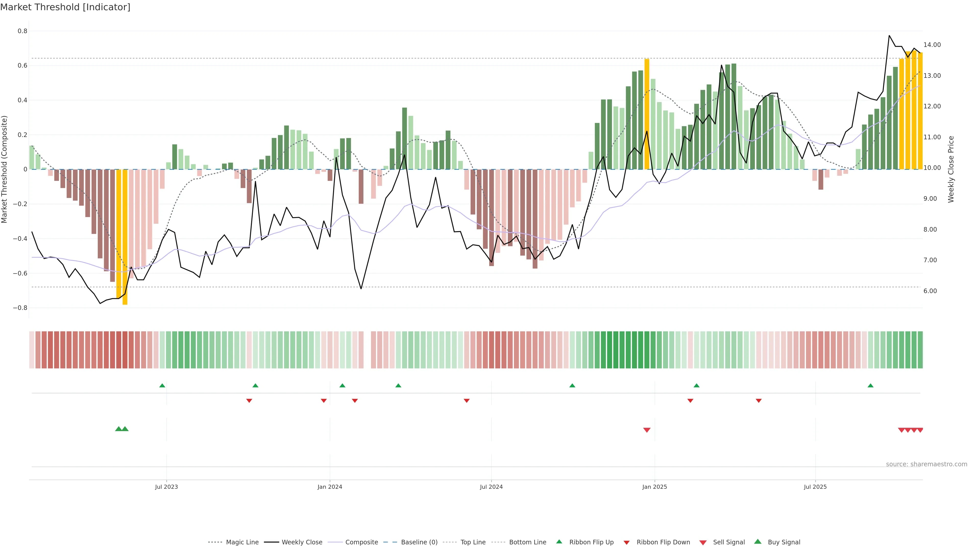Click the ribbon flip up marker before Jul 2023
This screenshot has width=980, height=551.
[x=162, y=386]
